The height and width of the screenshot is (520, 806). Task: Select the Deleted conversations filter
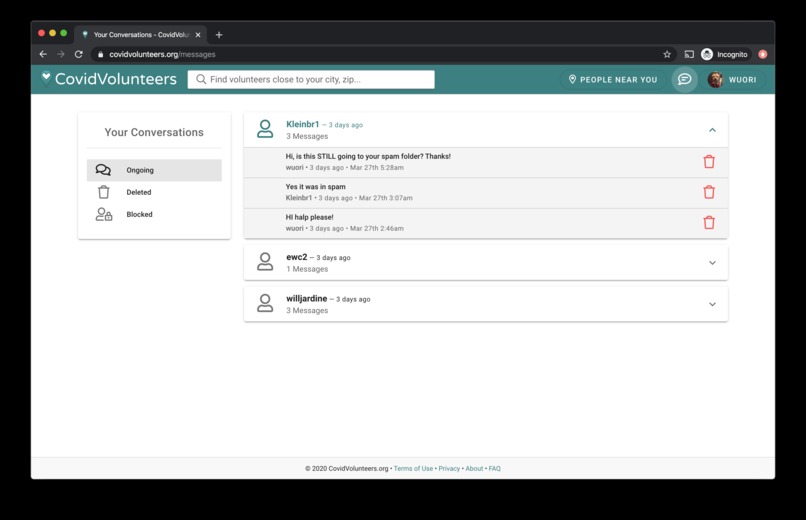(x=154, y=192)
